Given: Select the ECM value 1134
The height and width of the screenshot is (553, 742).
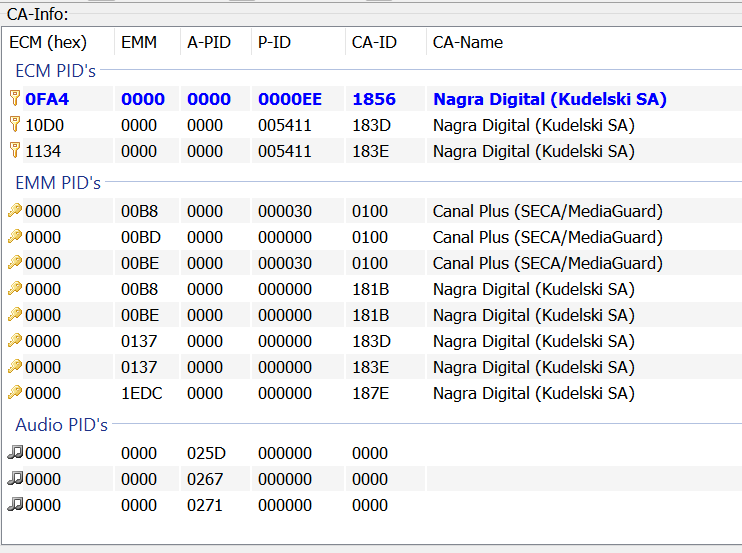Looking at the screenshot, I should (43, 151).
